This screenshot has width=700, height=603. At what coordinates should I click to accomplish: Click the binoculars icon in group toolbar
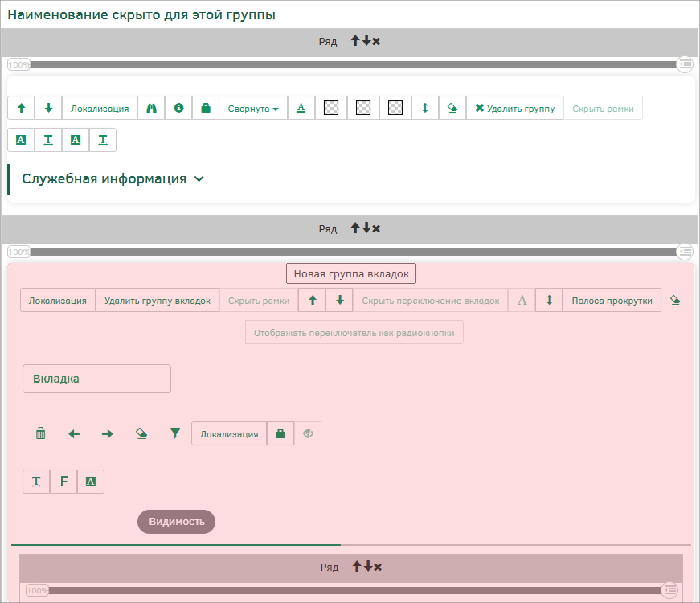151,108
